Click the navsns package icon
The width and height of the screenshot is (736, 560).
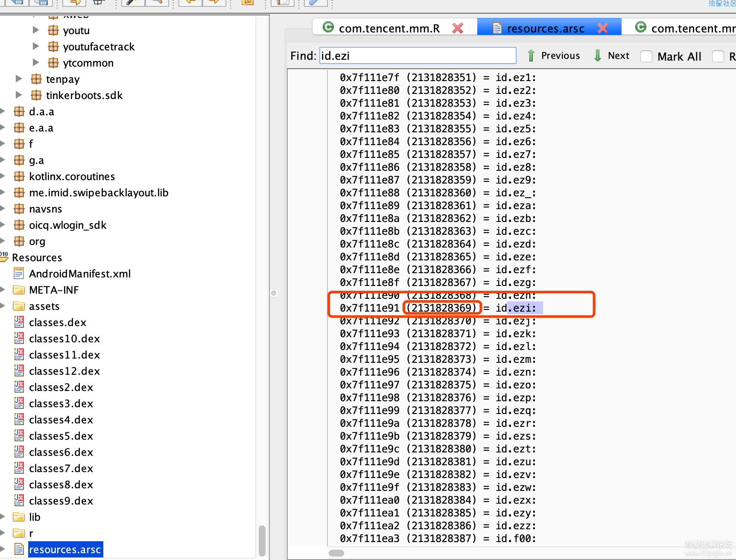click(19, 209)
